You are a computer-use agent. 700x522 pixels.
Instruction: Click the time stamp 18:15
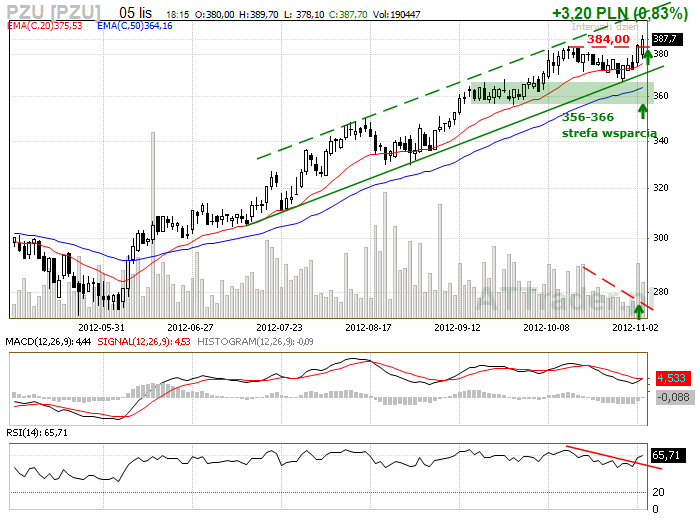pos(178,15)
